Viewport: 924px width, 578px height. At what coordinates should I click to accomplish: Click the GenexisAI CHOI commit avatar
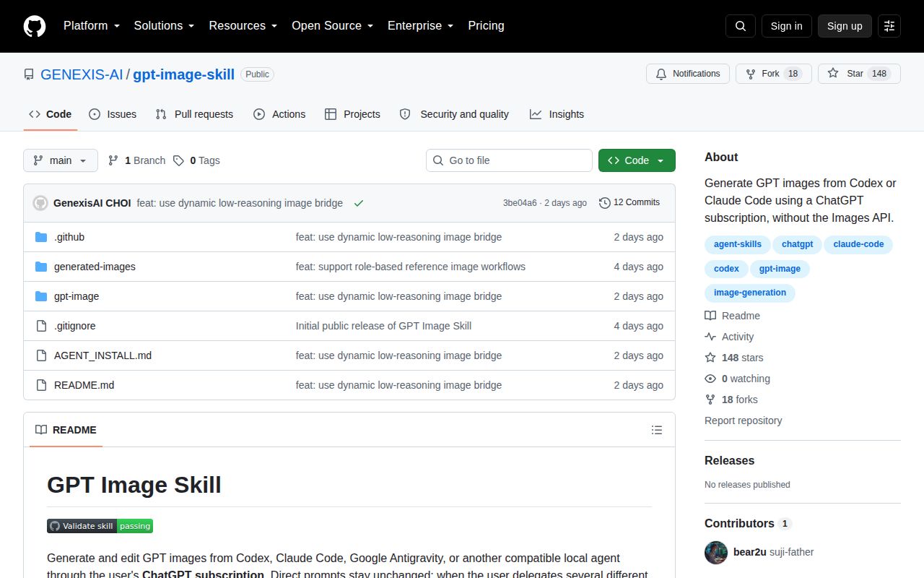click(40, 203)
